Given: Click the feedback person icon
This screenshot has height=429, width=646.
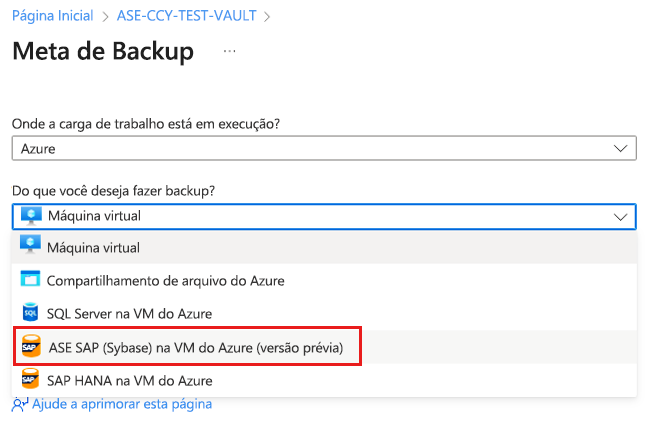Looking at the screenshot, I should [x=20, y=404].
